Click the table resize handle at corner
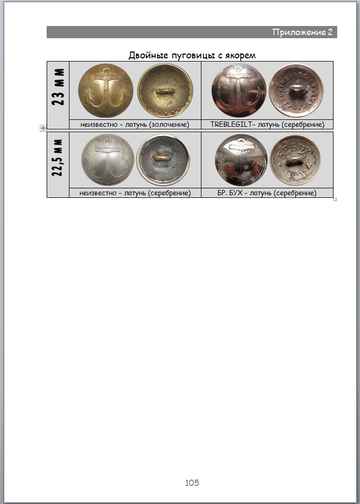This screenshot has height=504, width=360. point(335,199)
